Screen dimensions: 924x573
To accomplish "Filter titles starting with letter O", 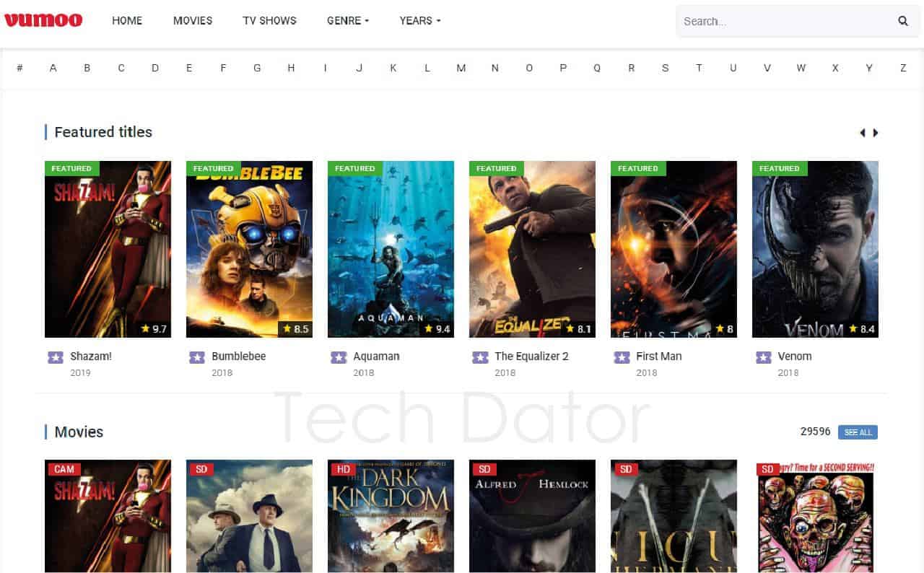I will (529, 68).
